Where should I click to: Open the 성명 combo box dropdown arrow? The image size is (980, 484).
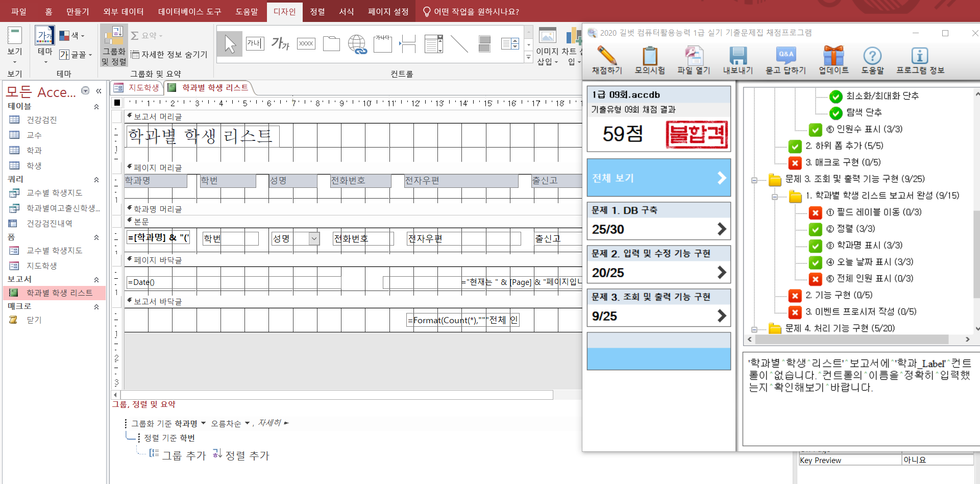click(314, 238)
